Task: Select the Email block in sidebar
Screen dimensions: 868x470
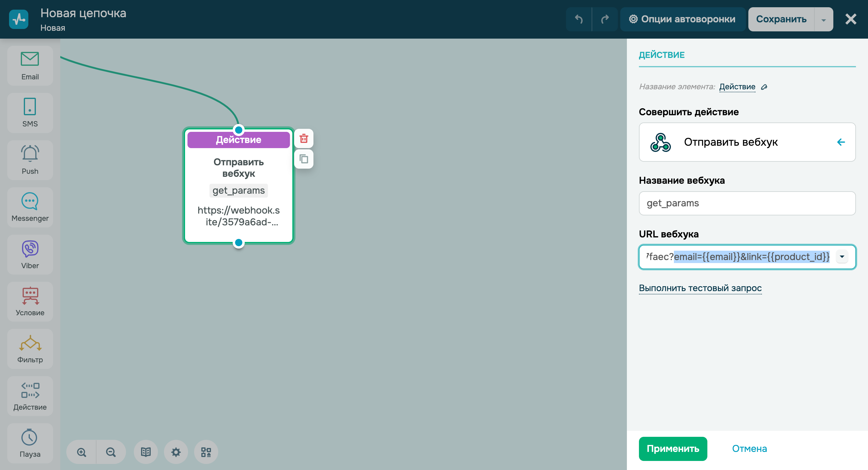Action: (30, 66)
